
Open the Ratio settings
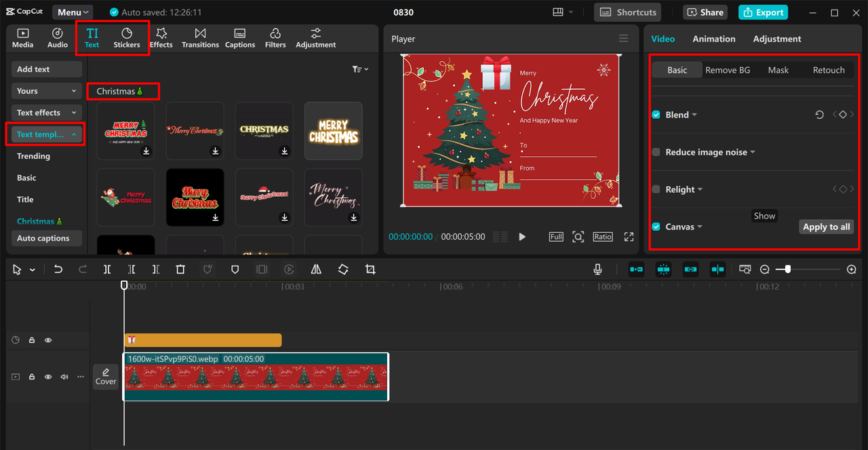click(603, 237)
